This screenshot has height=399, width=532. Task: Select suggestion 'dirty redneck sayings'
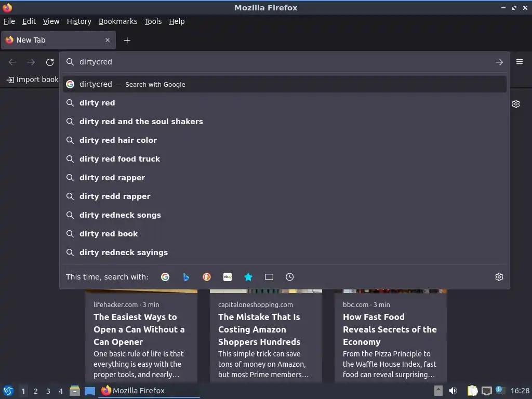pyautogui.click(x=285, y=252)
